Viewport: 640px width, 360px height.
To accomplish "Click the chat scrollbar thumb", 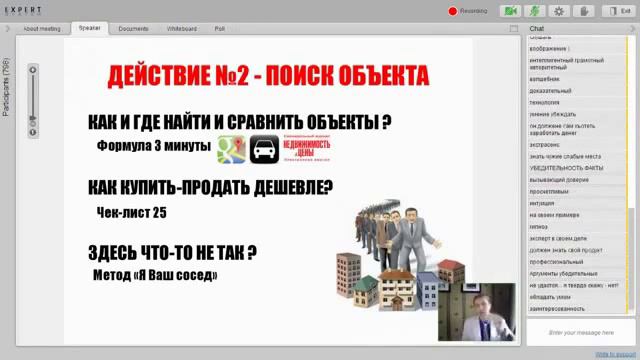I will tap(631, 259).
